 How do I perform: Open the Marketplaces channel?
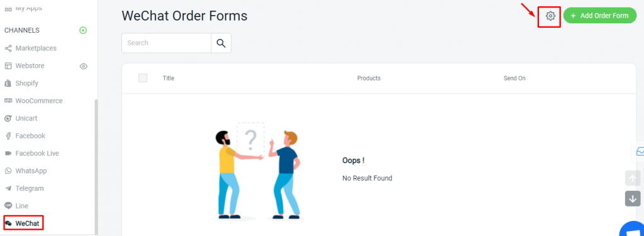31,48
